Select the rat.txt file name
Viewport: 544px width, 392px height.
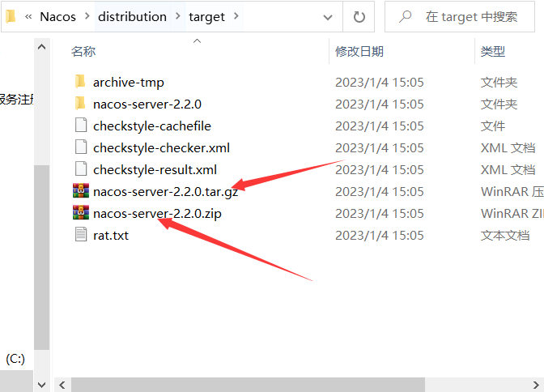pos(111,236)
